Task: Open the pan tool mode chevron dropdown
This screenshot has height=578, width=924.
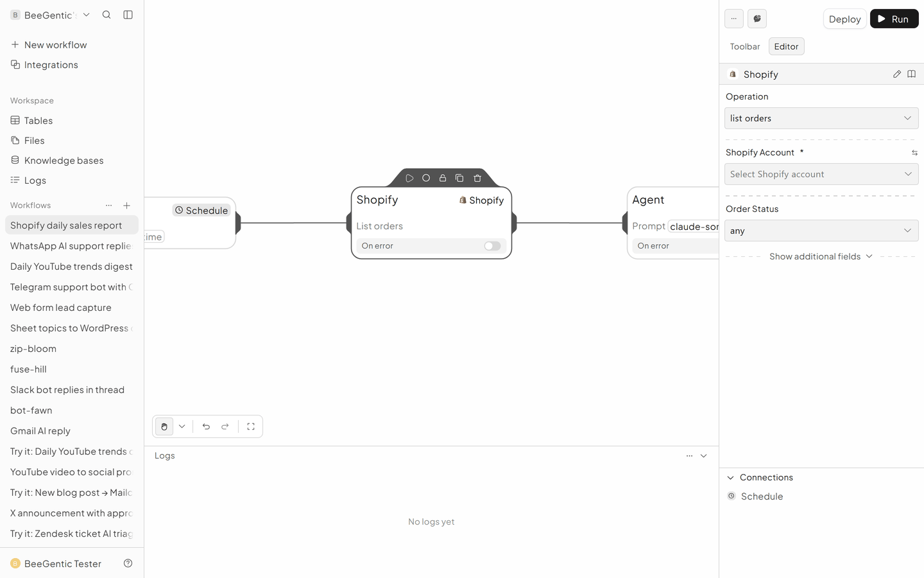Action: 182,426
